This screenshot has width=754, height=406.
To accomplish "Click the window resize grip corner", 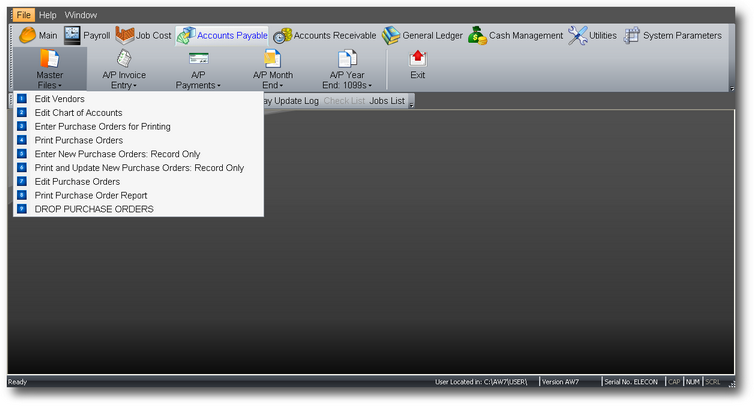I will 731,384.
